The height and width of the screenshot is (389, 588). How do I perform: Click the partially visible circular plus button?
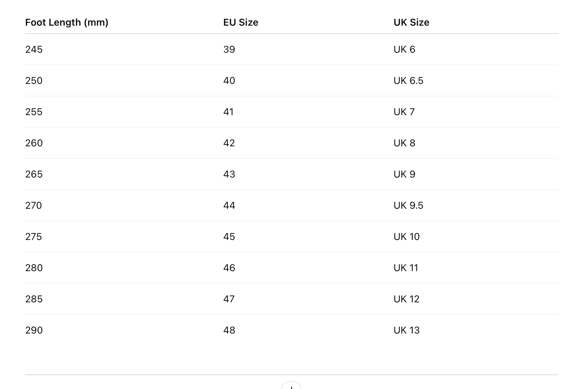point(292,385)
